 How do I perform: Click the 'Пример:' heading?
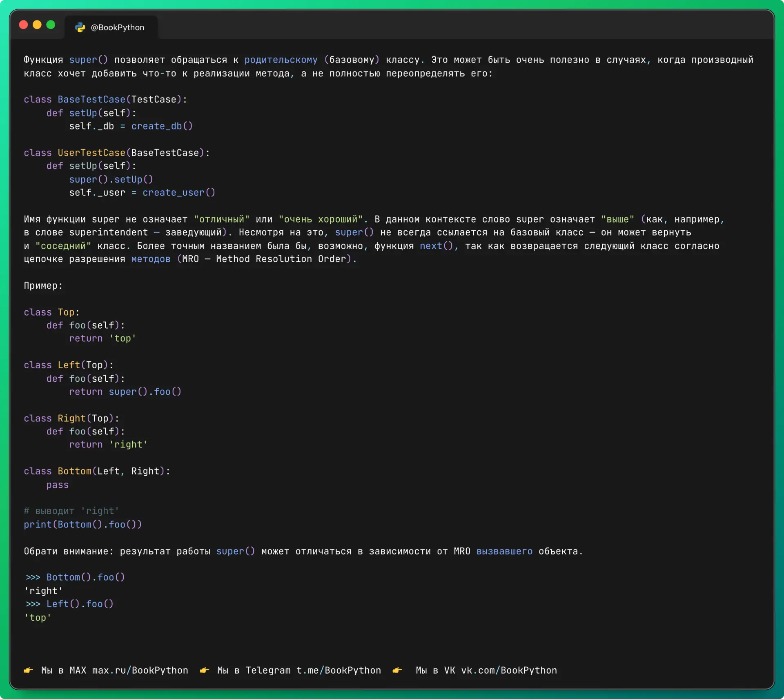(43, 285)
